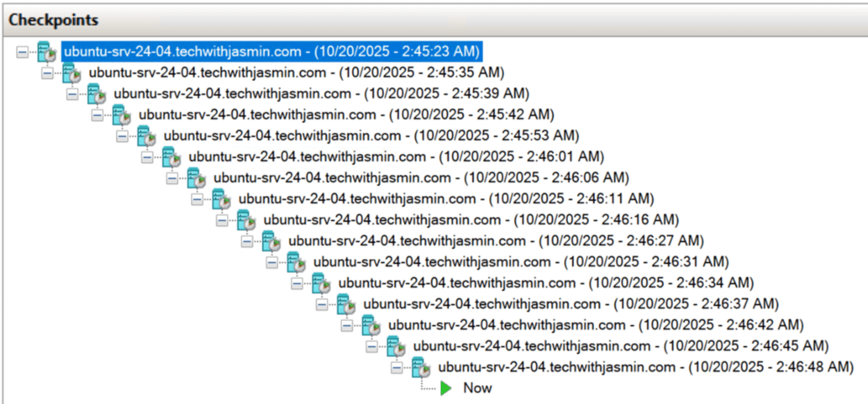Click the checkpoint icon for 2:46:16 AM
868x404 pixels.
pyautogui.click(x=246, y=220)
